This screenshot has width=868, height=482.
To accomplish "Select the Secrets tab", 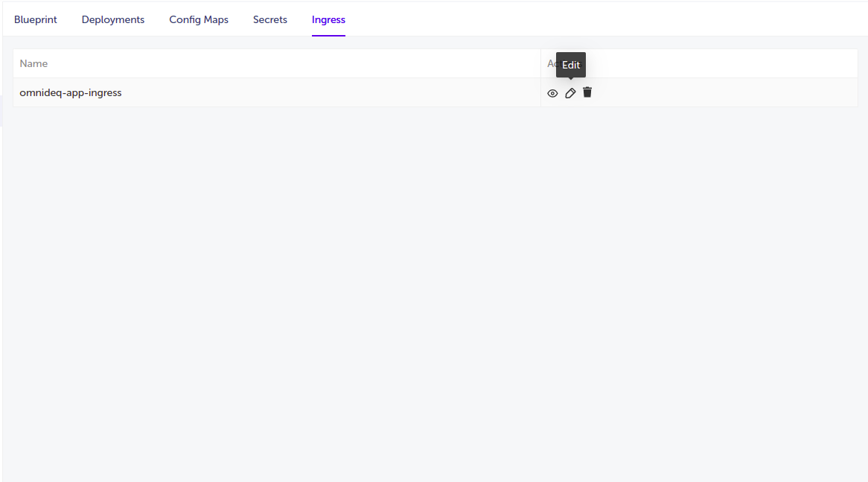I will [x=270, y=19].
